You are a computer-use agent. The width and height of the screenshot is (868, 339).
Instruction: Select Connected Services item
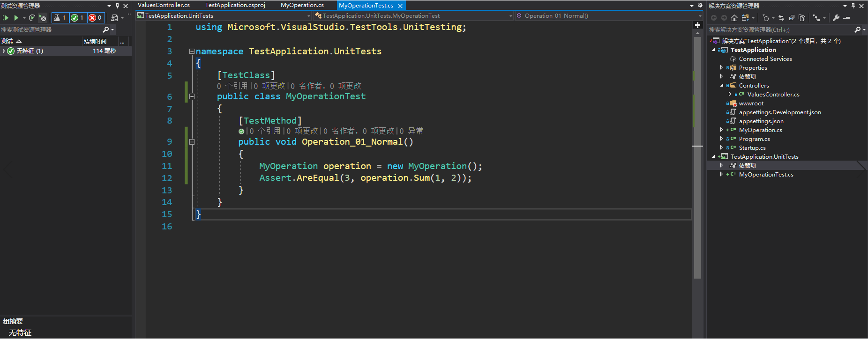[765, 59]
